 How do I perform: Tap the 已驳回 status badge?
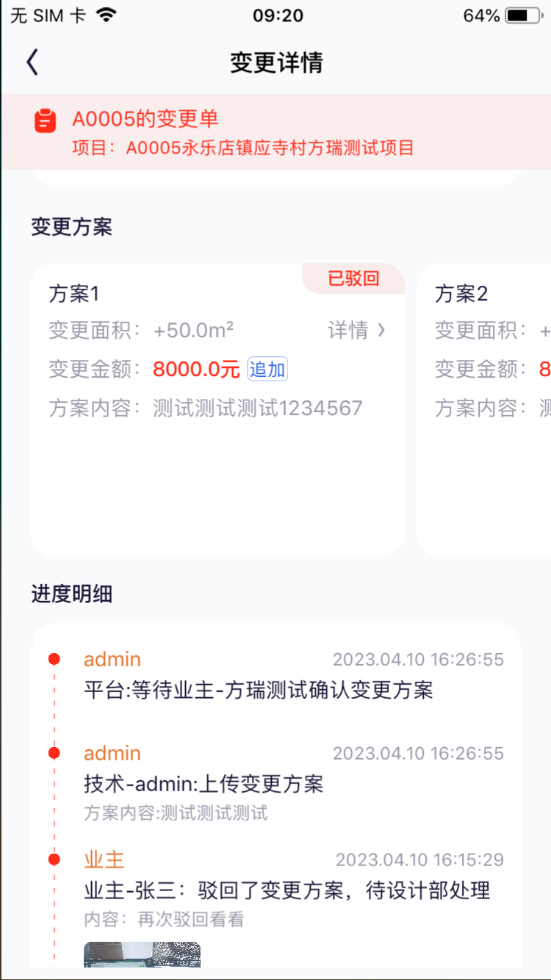(353, 278)
